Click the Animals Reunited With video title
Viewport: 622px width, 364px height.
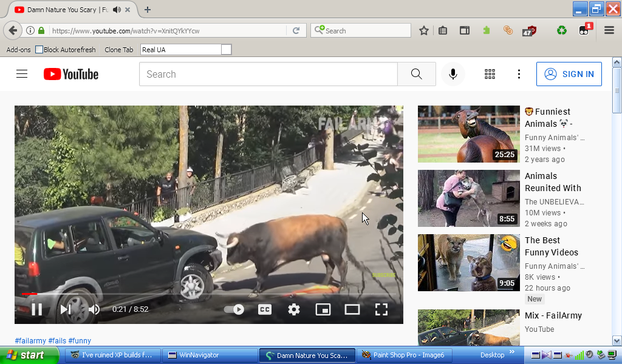(x=553, y=182)
